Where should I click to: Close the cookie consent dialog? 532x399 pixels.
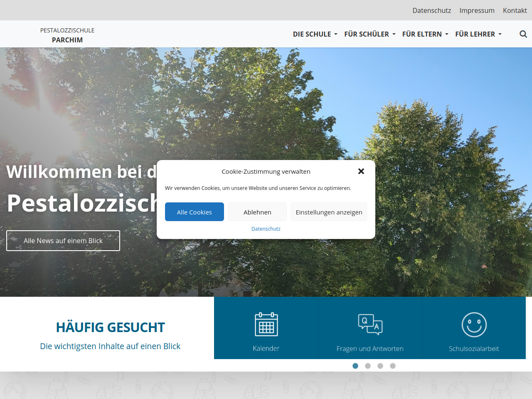tap(361, 171)
